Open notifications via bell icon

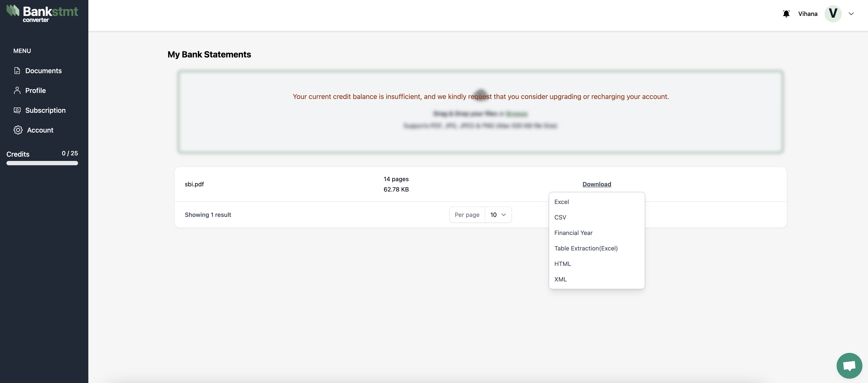[x=786, y=14]
